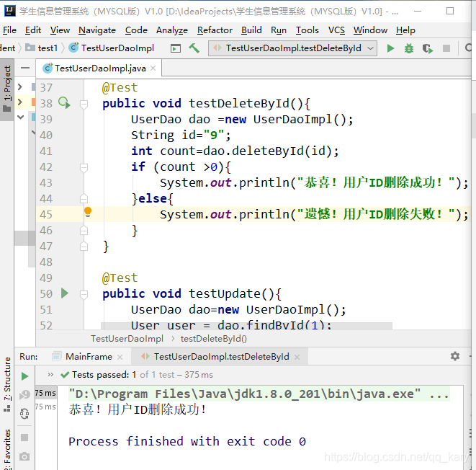Click the intention light bulb at line 45

tap(88, 212)
